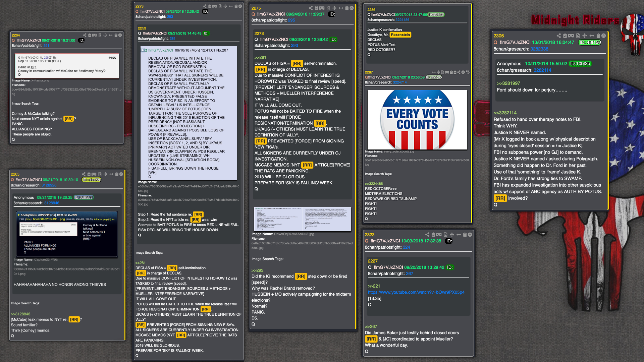
Task: Click the >>293 reply reference in post 2275
Action: click(257, 270)
